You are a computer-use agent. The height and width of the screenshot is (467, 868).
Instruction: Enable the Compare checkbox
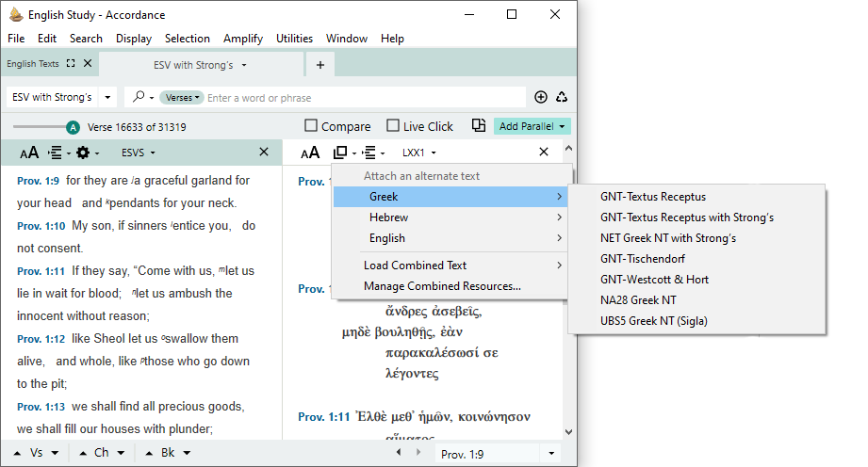pos(311,126)
